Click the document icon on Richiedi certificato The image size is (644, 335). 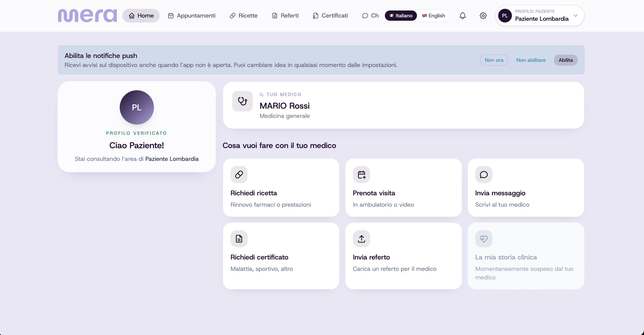pyautogui.click(x=239, y=239)
